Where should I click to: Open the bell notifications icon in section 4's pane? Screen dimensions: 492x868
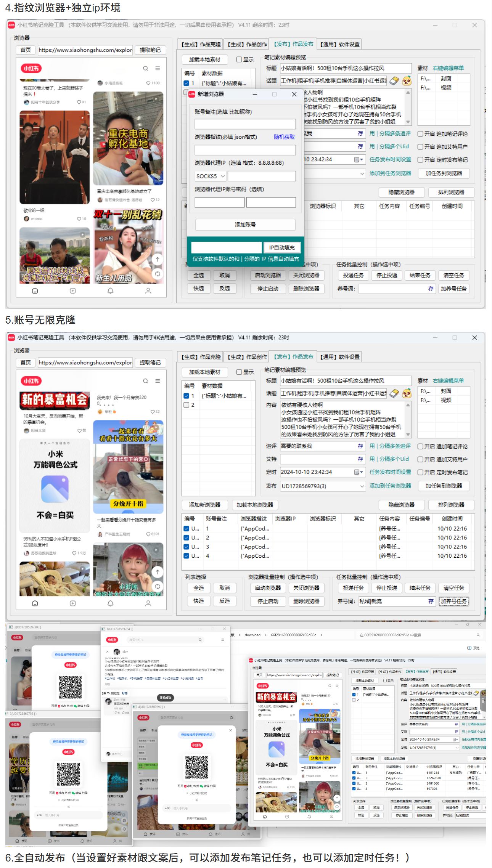pyautogui.click(x=110, y=291)
